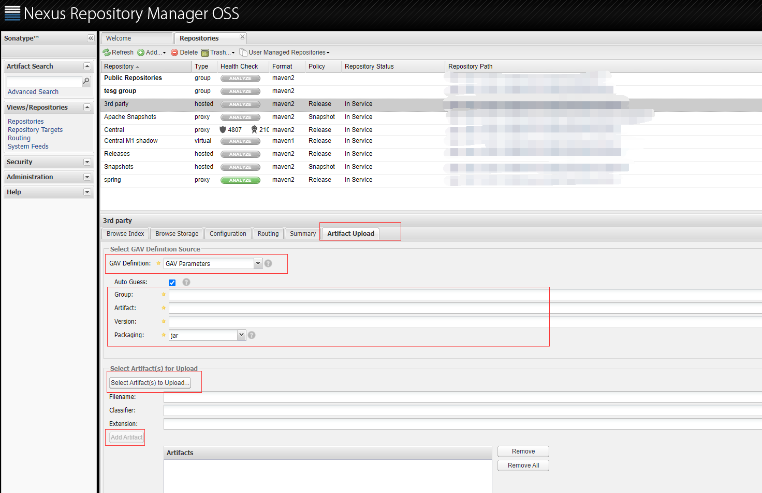The height and width of the screenshot is (493, 762).
Task: Open the Add repository menu
Action: pyautogui.click(x=151, y=53)
